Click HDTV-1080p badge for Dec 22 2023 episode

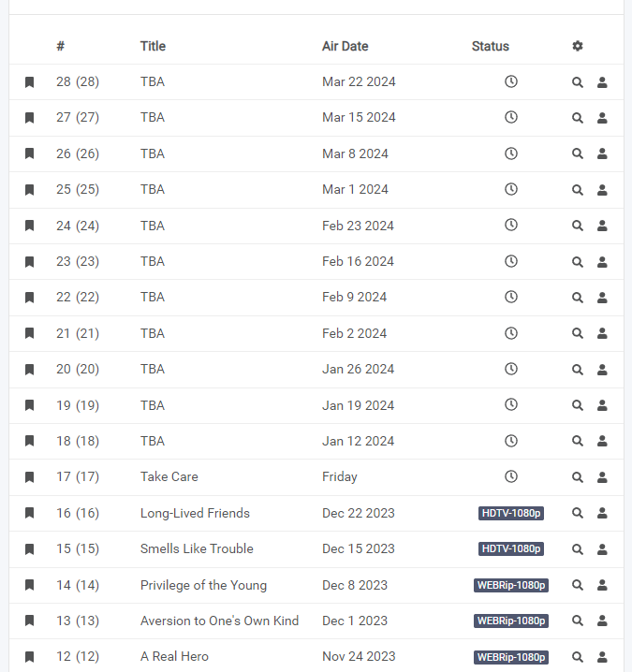(511, 513)
